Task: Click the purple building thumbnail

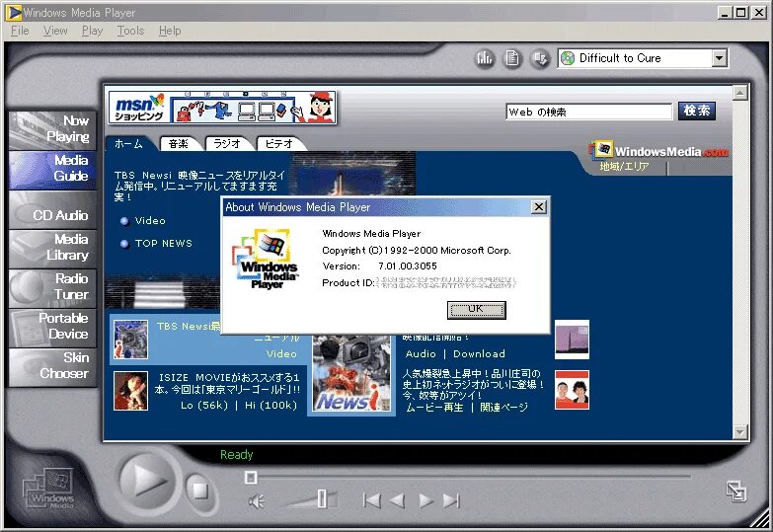Action: 572,340
